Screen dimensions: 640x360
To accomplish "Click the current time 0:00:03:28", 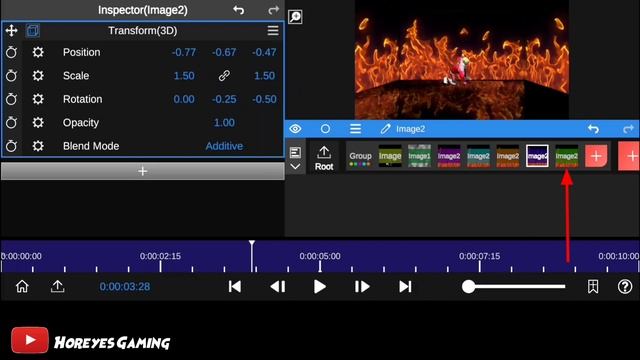I will click(125, 287).
